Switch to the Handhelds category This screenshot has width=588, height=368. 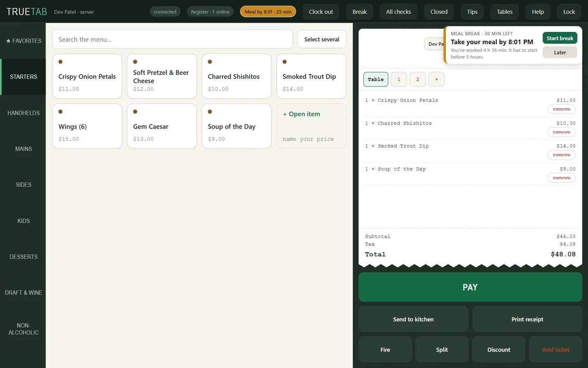[23, 113]
